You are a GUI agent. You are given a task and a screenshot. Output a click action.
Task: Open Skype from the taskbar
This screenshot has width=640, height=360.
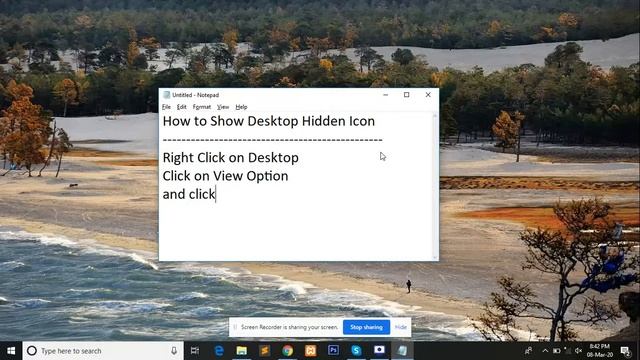click(356, 351)
